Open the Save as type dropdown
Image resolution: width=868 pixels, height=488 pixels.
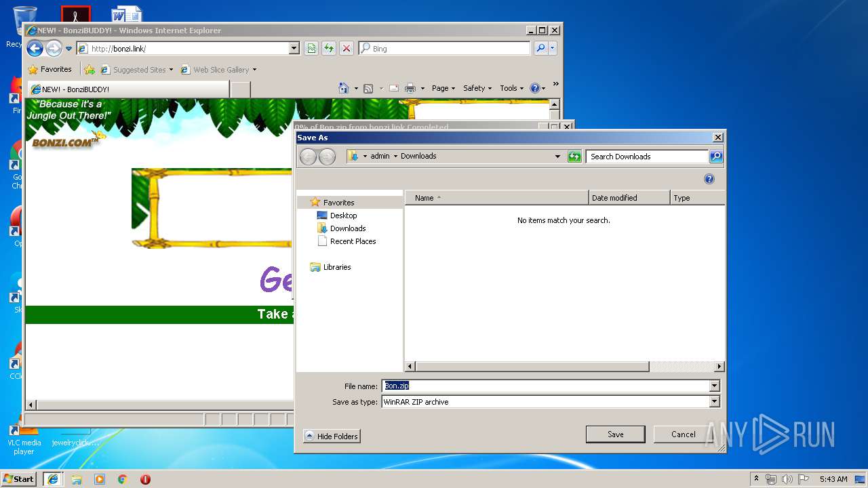pyautogui.click(x=714, y=402)
